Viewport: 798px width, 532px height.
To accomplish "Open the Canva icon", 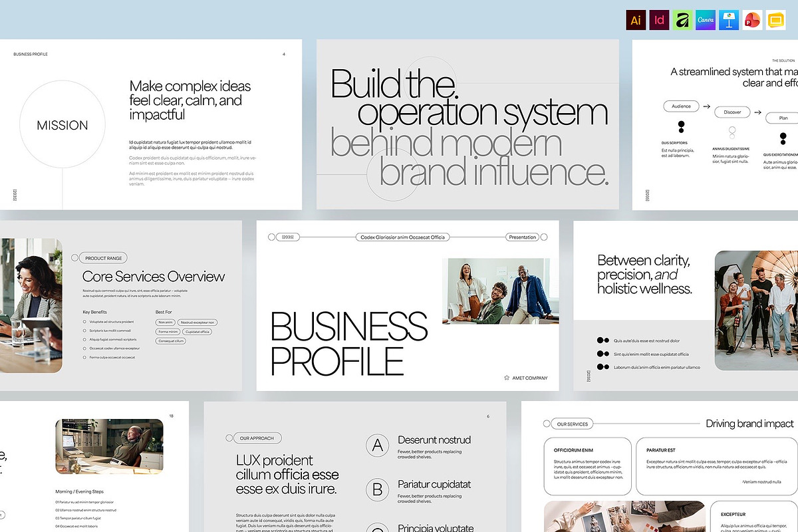I will pos(706,20).
